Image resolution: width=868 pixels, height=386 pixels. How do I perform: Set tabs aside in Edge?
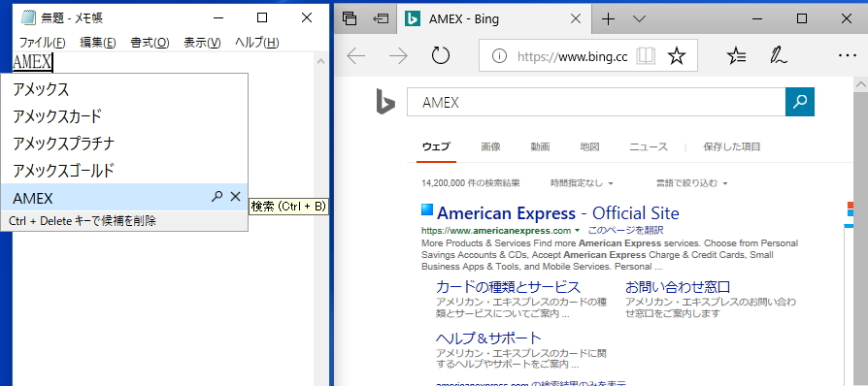click(x=381, y=18)
